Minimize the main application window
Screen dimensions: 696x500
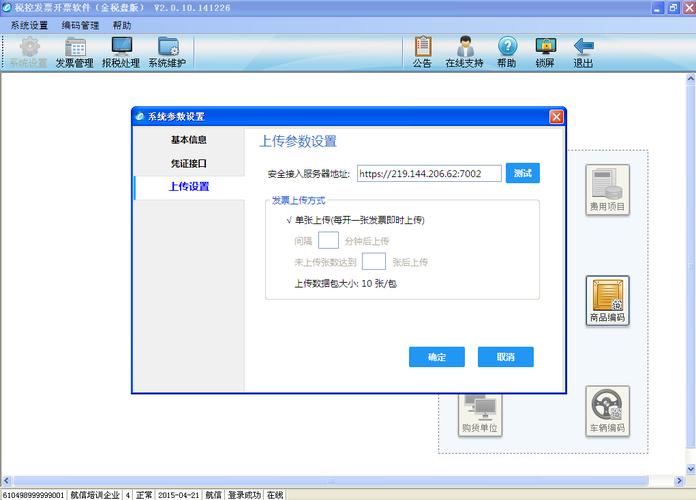658,8
